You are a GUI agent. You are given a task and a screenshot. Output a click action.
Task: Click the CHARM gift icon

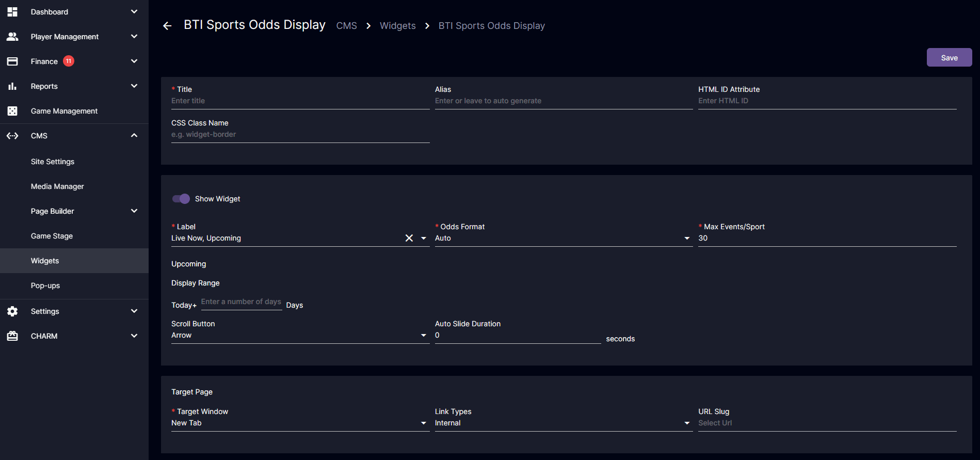click(12, 336)
